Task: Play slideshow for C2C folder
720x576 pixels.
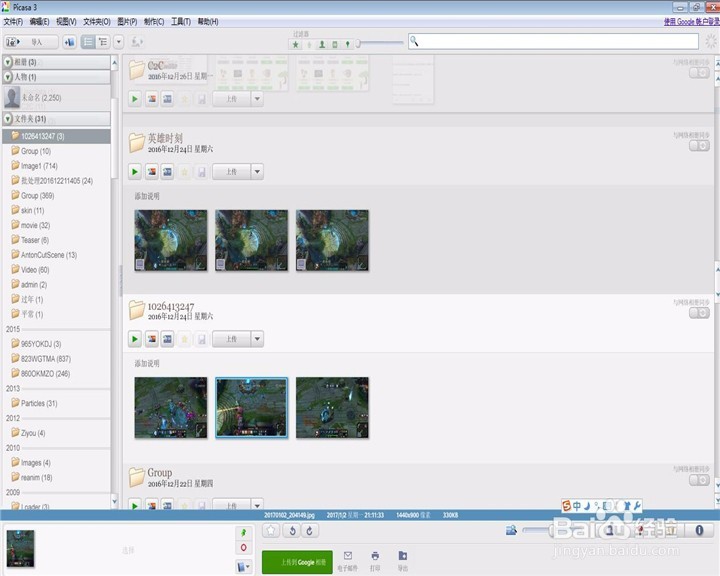Action: pos(135,99)
